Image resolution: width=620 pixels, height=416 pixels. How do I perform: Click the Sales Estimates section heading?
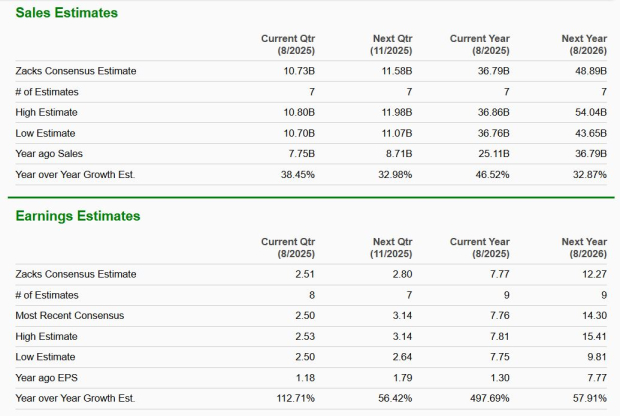66,13
